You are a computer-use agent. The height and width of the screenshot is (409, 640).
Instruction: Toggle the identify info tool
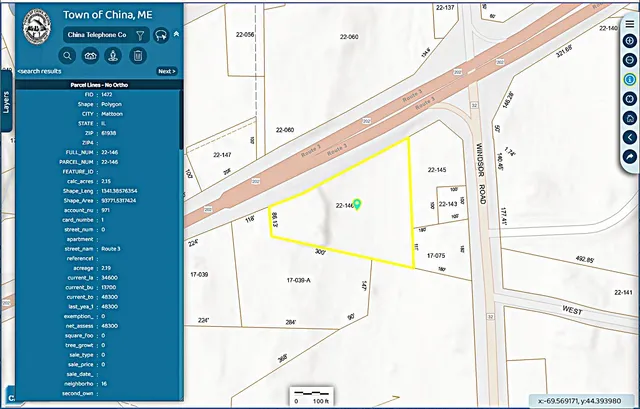(630, 79)
